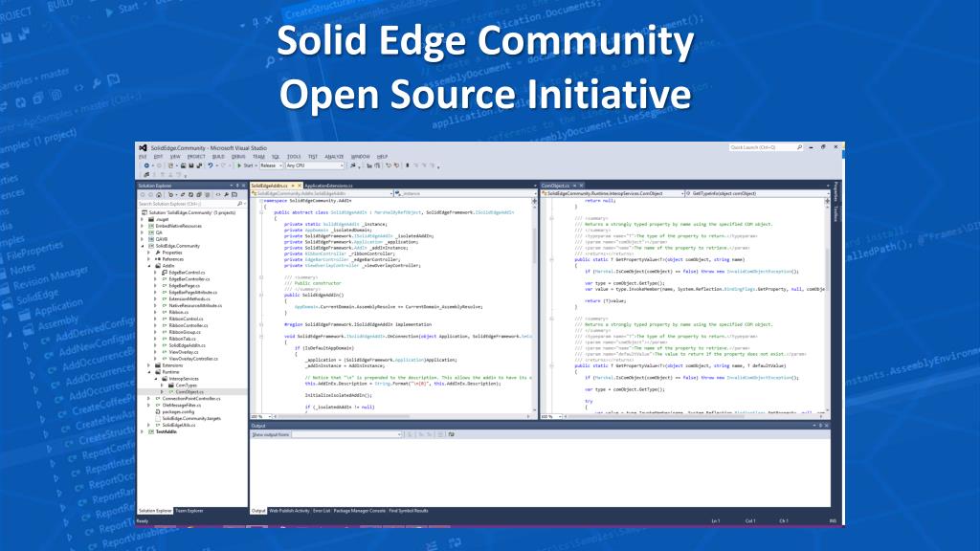
Task: Open the Package Manager Console tab
Action: coord(360,511)
